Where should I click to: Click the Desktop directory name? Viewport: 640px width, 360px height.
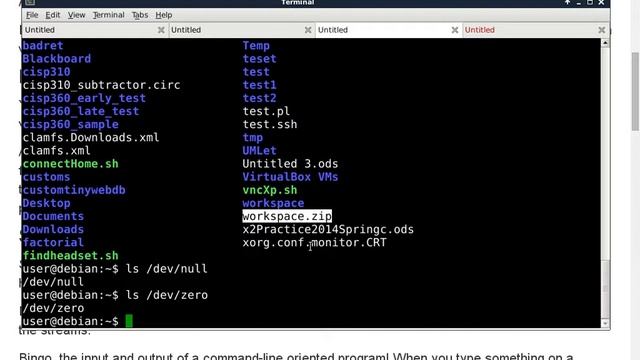46,203
